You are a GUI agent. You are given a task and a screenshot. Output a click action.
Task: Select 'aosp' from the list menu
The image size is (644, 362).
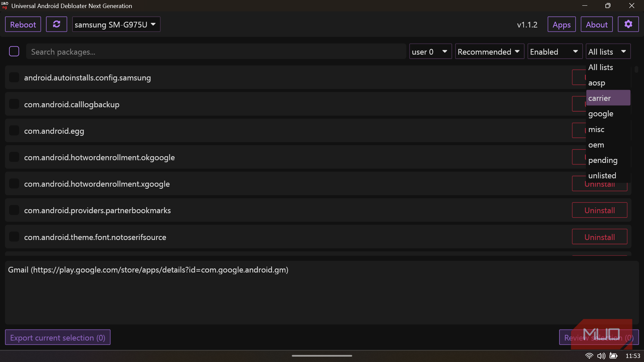click(608, 82)
